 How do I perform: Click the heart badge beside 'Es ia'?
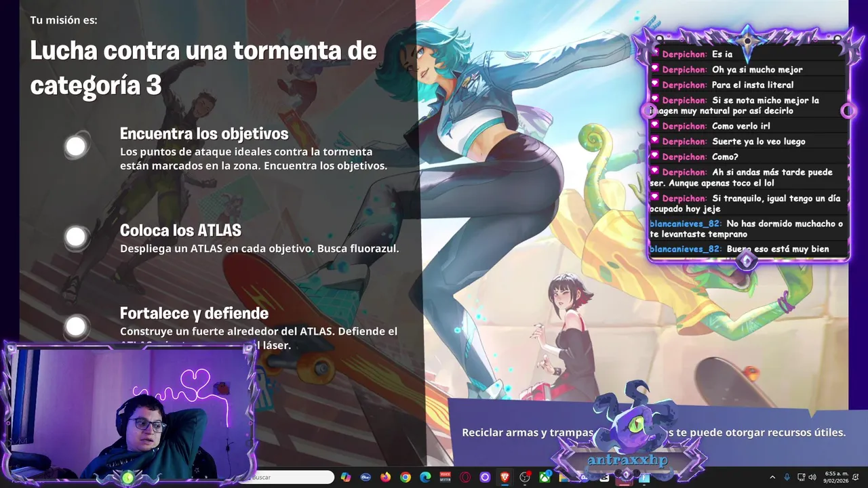pyautogui.click(x=654, y=54)
